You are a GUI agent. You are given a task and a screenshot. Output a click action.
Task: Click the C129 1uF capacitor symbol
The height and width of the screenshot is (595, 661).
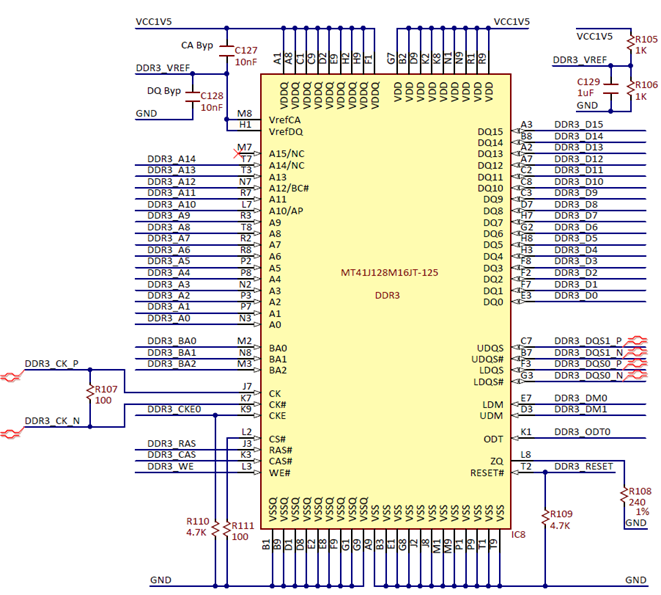[611, 89]
